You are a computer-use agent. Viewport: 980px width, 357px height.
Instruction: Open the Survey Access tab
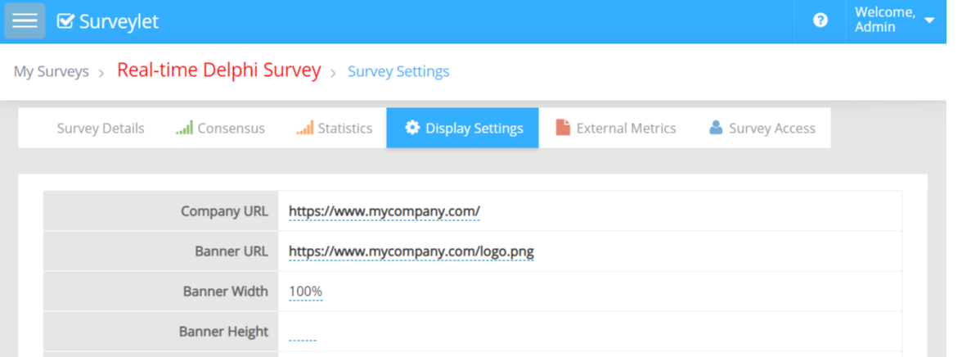point(771,129)
